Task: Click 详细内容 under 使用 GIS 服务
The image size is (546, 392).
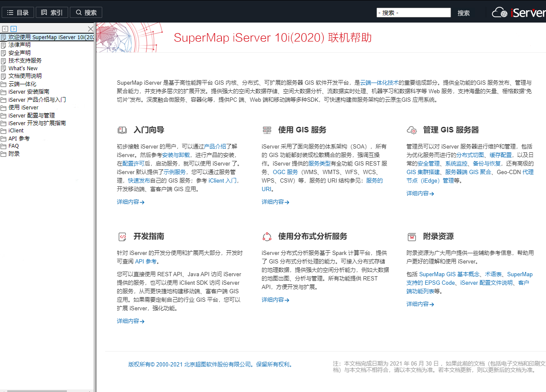Action: tap(276, 202)
